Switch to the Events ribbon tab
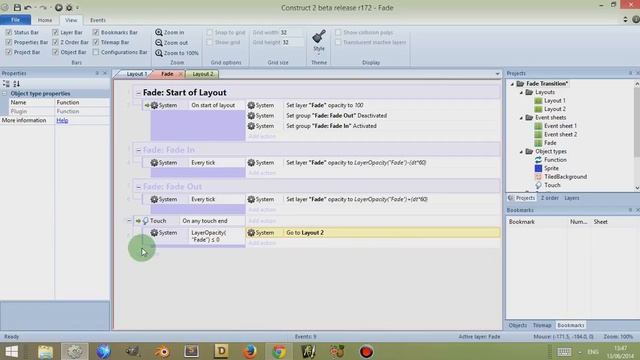 tap(98, 20)
